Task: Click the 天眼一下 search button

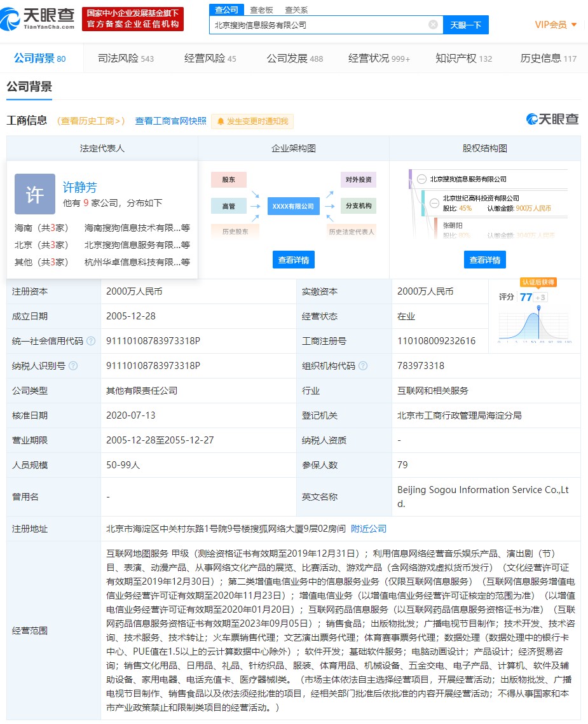Action: (x=466, y=25)
